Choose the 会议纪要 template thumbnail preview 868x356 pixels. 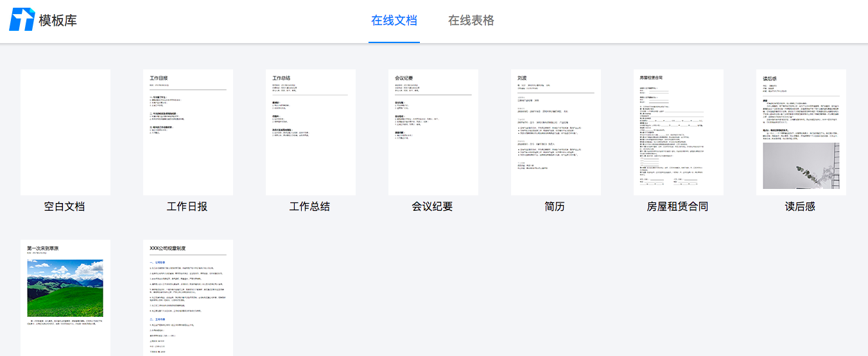[433, 132]
